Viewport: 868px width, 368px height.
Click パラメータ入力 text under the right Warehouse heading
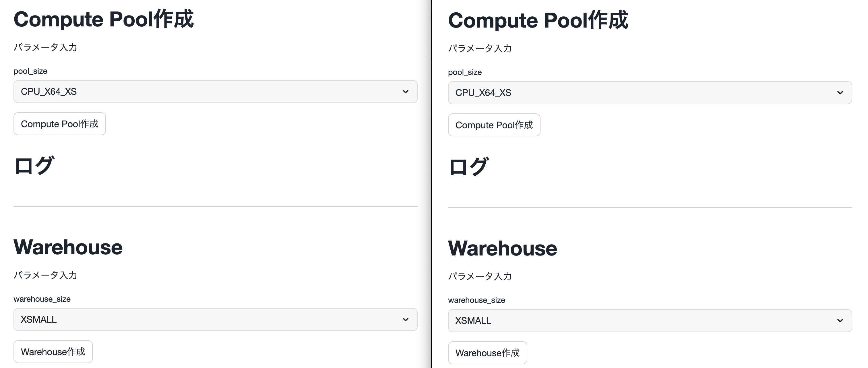[x=480, y=276]
